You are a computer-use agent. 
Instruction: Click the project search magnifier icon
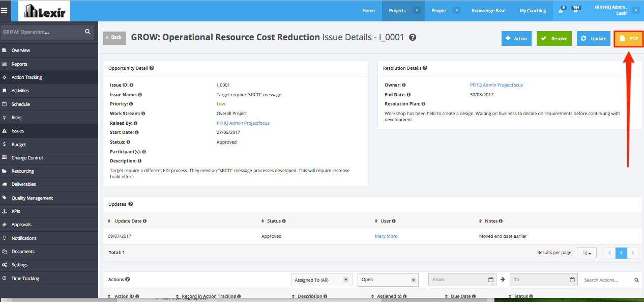click(87, 32)
